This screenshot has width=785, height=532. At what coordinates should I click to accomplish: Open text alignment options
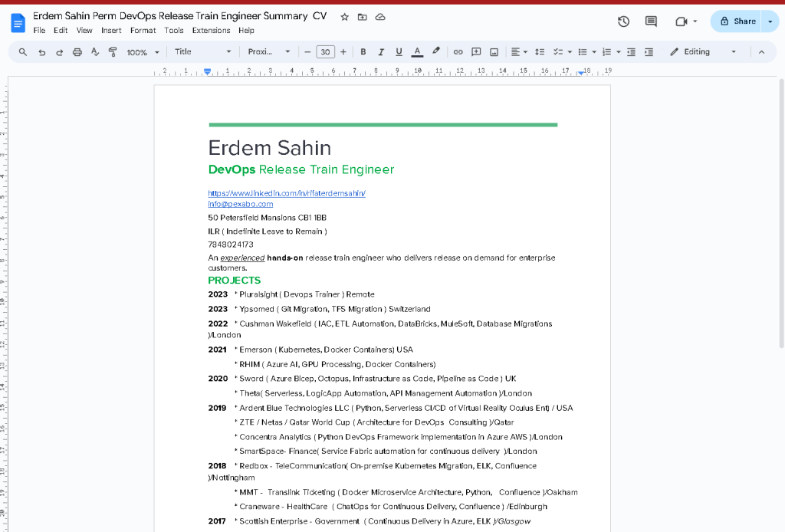tap(519, 52)
